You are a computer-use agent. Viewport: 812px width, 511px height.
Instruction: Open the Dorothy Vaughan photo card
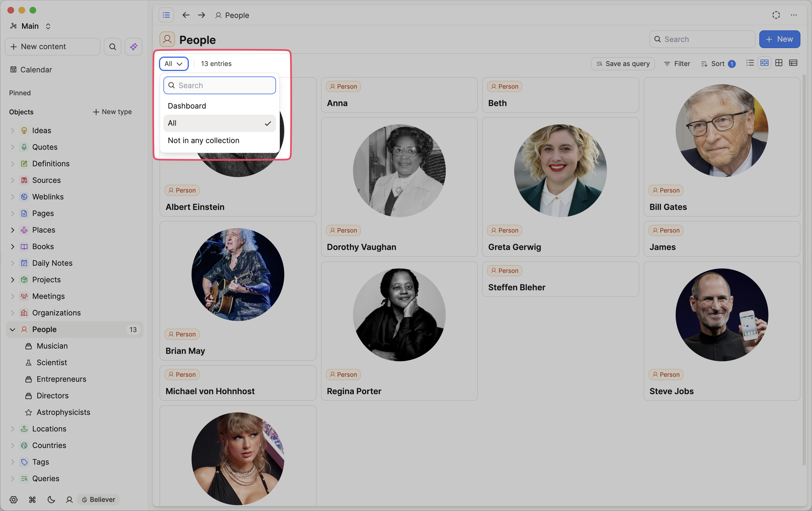(x=399, y=187)
